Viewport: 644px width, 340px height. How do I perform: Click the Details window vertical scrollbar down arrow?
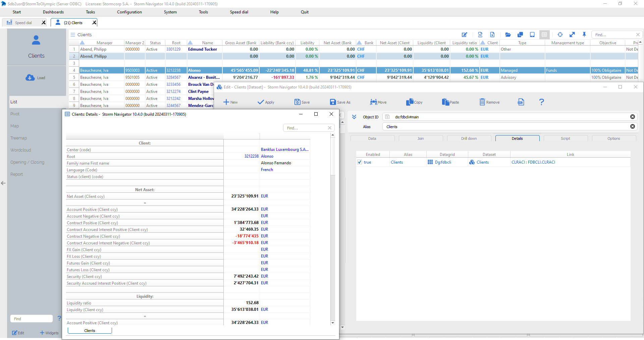(x=333, y=323)
